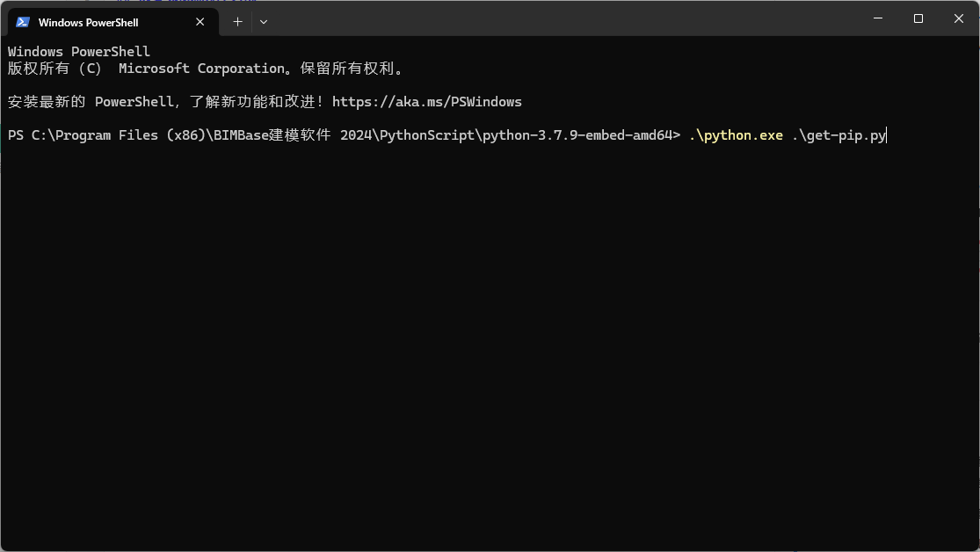Click the .\python.exe command text
This screenshot has height=552, width=980.
[x=736, y=135]
